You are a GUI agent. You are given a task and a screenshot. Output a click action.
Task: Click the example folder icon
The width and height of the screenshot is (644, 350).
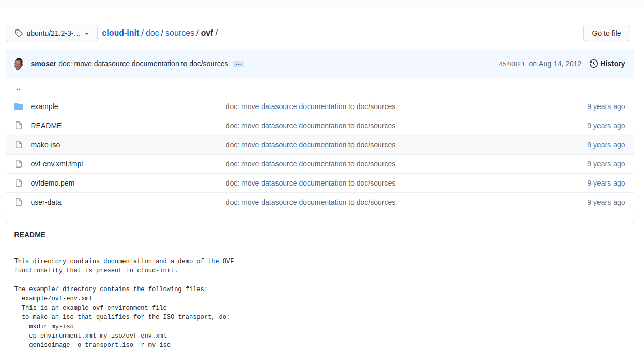(x=19, y=106)
